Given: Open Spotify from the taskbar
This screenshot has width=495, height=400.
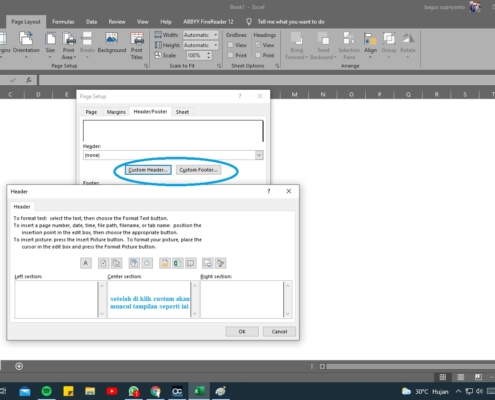Looking at the screenshot, I should (x=47, y=391).
